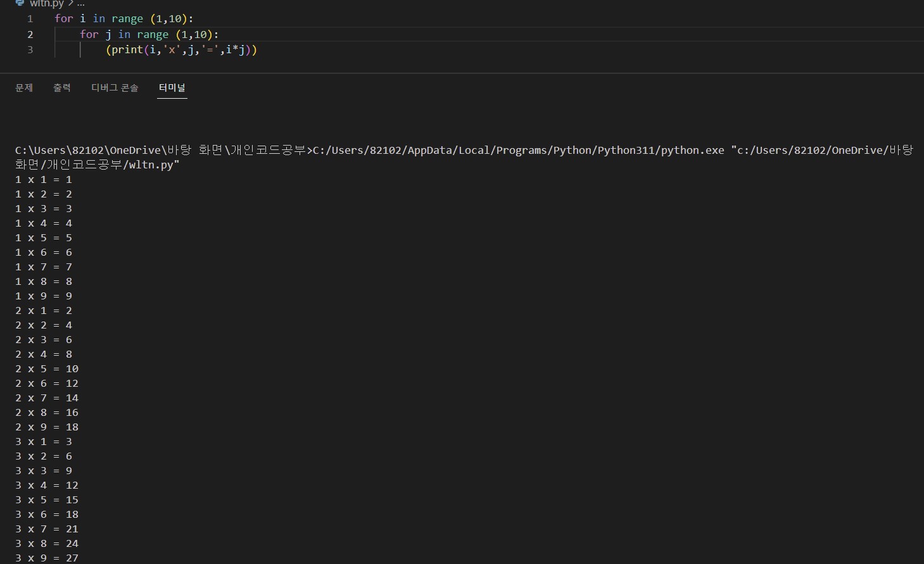This screenshot has height=564, width=924.
Task: Click terminal output '2 x 9 = 18'
Action: [47, 427]
